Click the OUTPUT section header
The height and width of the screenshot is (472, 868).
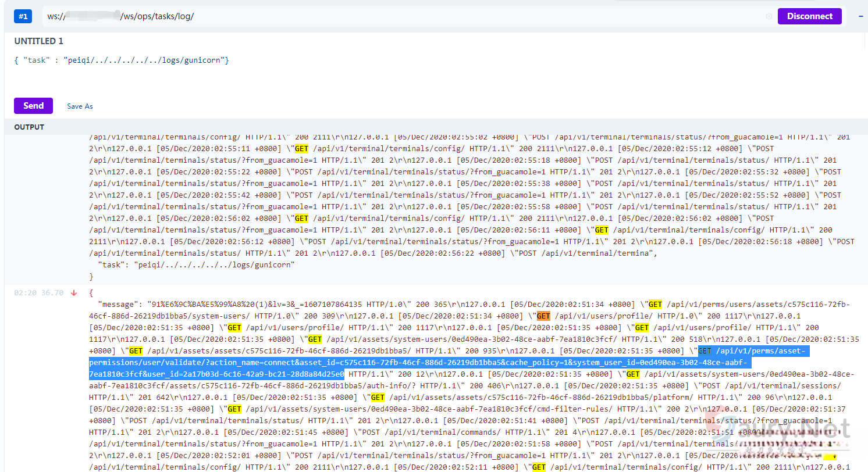coord(29,127)
